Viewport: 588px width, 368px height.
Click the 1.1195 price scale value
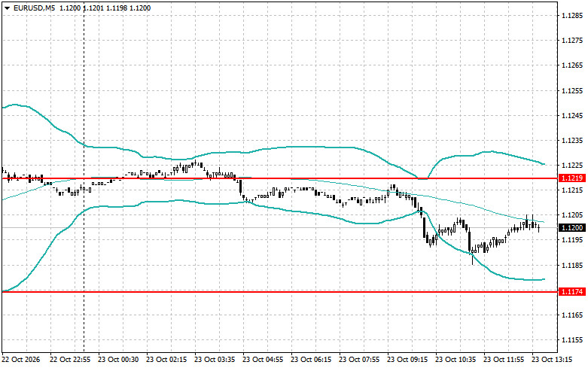pos(572,240)
